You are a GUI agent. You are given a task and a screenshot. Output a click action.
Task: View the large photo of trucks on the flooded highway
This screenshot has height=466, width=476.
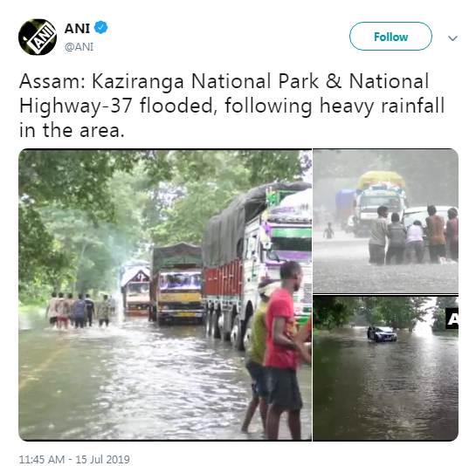click(165, 295)
